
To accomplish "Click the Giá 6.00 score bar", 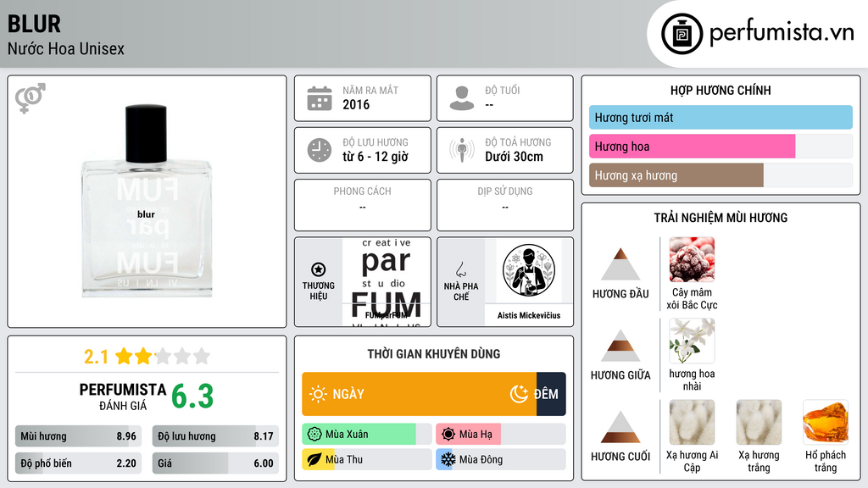I will tap(215, 463).
